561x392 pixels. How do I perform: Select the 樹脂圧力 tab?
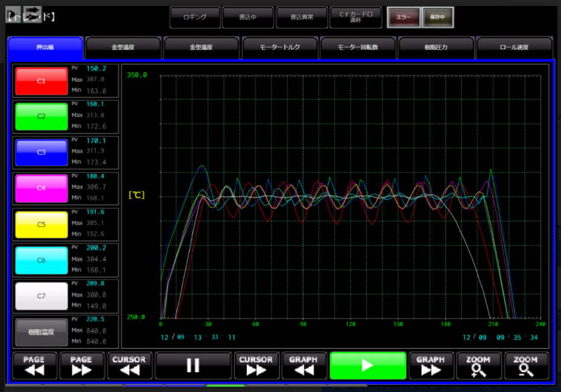pos(436,47)
